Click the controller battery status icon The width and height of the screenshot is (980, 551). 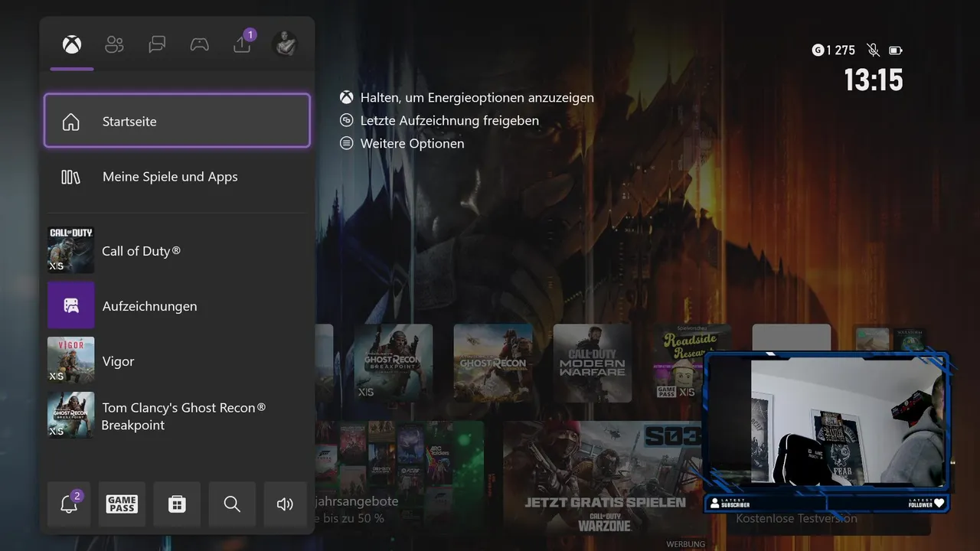(x=896, y=51)
